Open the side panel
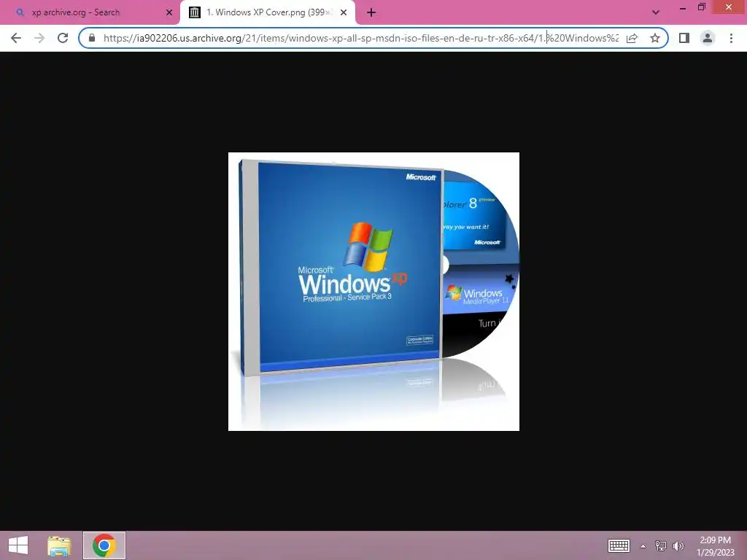Screen dimensions: 747x560 point(684,38)
